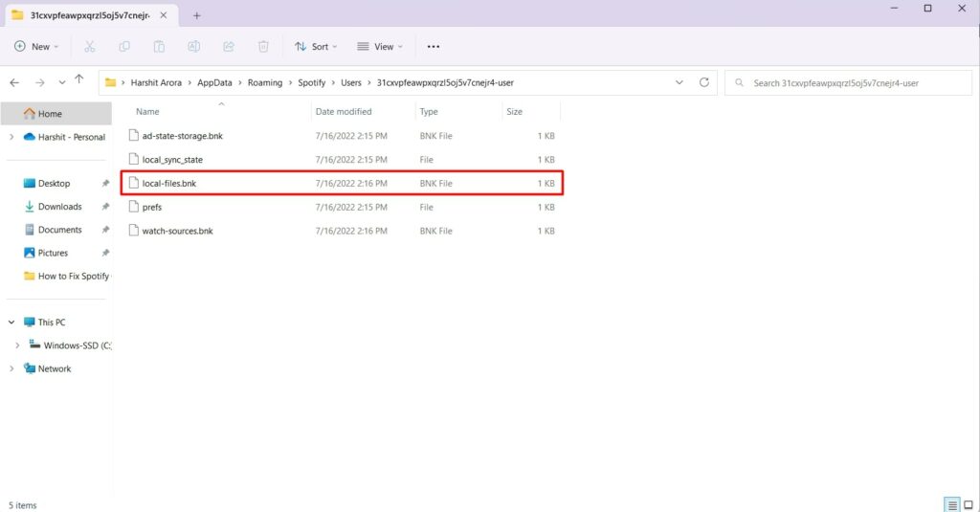The width and height of the screenshot is (980, 512).
Task: Switch to details view in status bar
Action: [x=951, y=504]
